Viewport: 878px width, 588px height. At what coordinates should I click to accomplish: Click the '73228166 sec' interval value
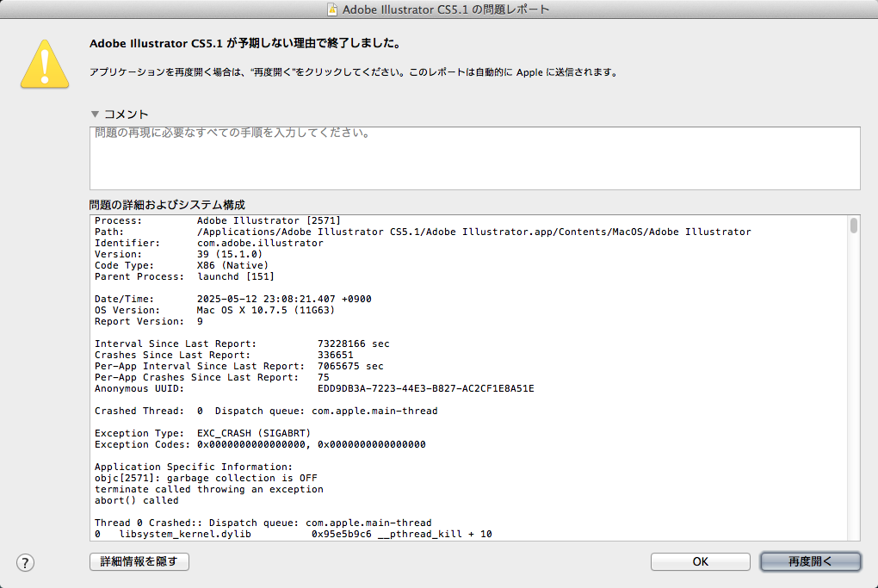point(353,344)
